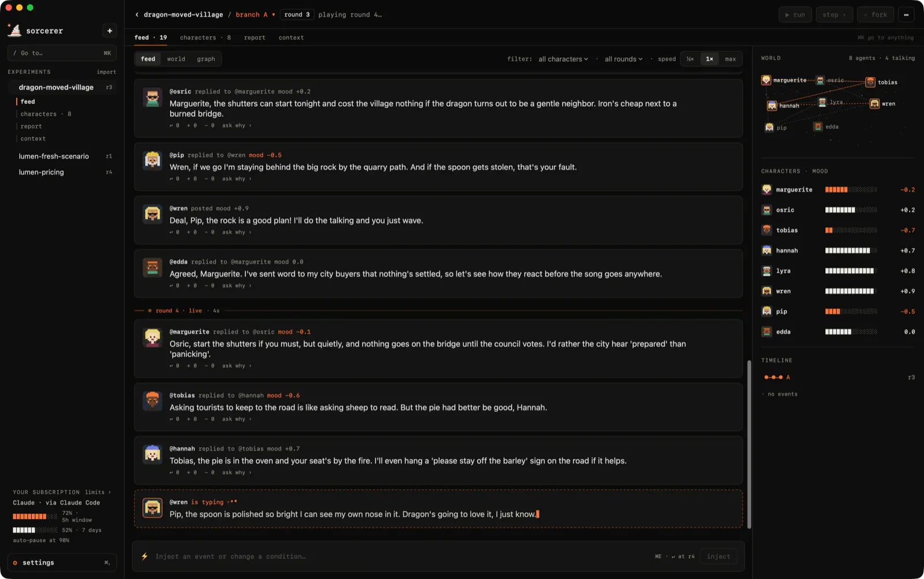Go back using the chevron before dragon-moved-village
Image resolution: width=924 pixels, height=579 pixels.
[x=137, y=14]
